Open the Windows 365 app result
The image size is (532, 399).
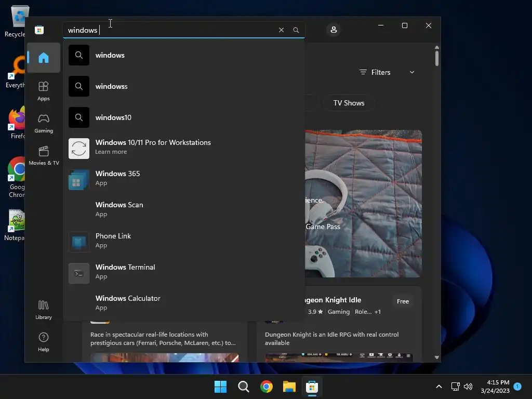[x=184, y=179]
